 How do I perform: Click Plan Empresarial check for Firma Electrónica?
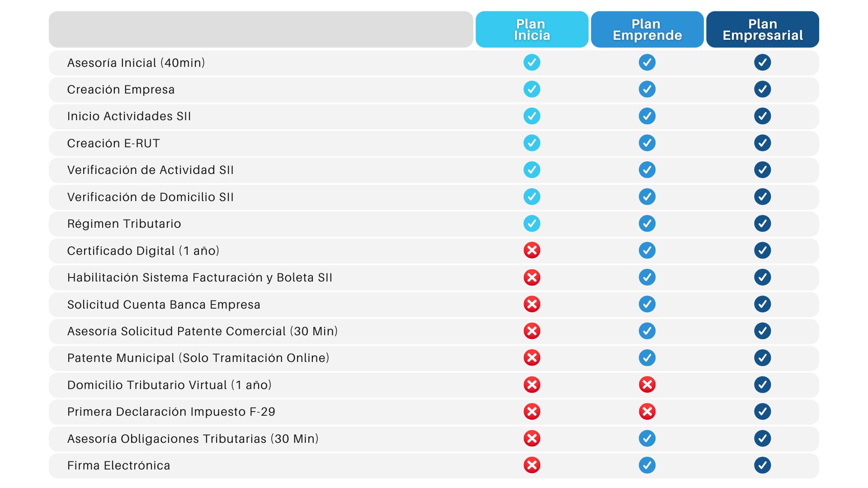(x=762, y=465)
